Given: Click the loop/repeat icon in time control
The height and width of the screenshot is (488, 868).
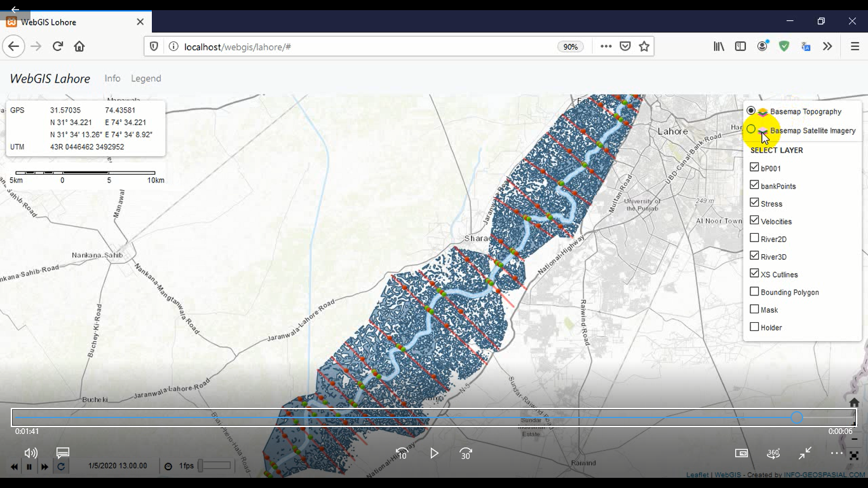Looking at the screenshot, I should [x=61, y=466].
